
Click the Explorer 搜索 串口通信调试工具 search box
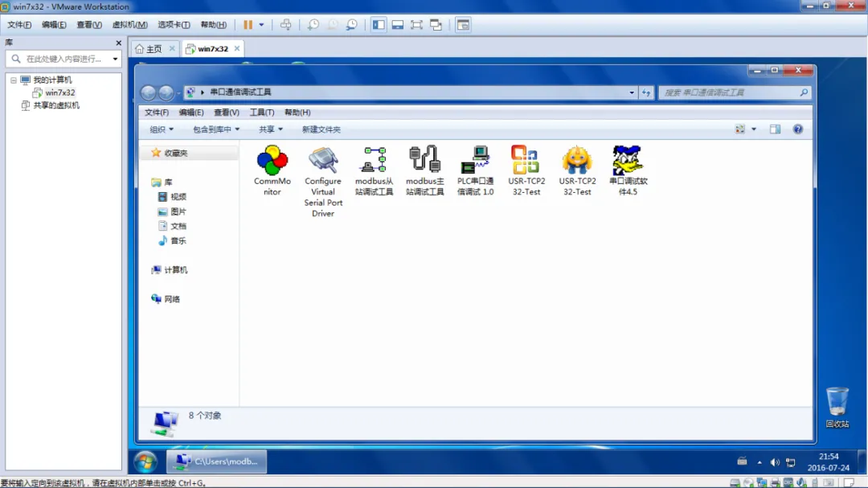[x=735, y=92]
